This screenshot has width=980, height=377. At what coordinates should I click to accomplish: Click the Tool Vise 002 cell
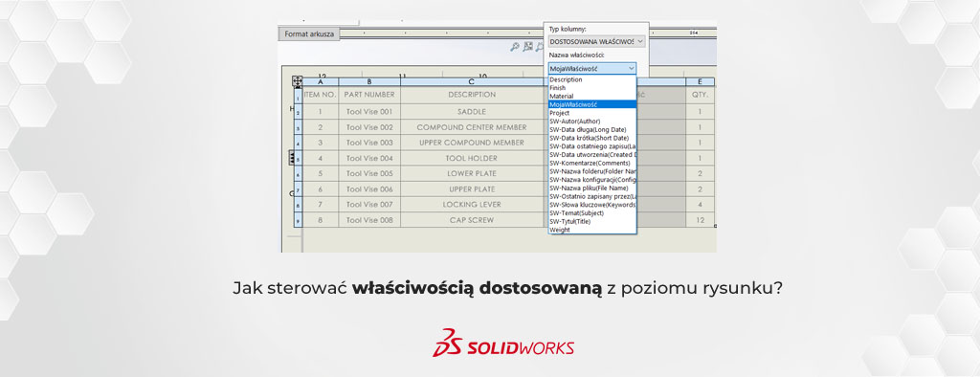coord(369,127)
